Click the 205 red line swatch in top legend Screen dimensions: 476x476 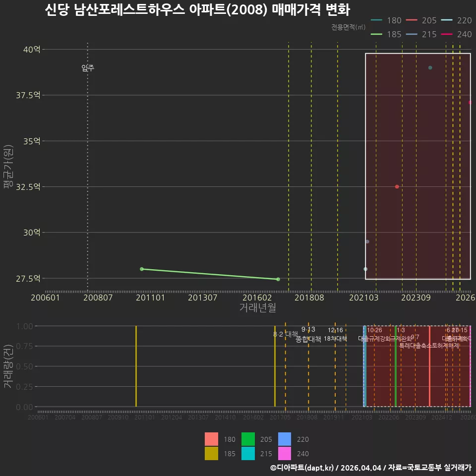(x=412, y=20)
